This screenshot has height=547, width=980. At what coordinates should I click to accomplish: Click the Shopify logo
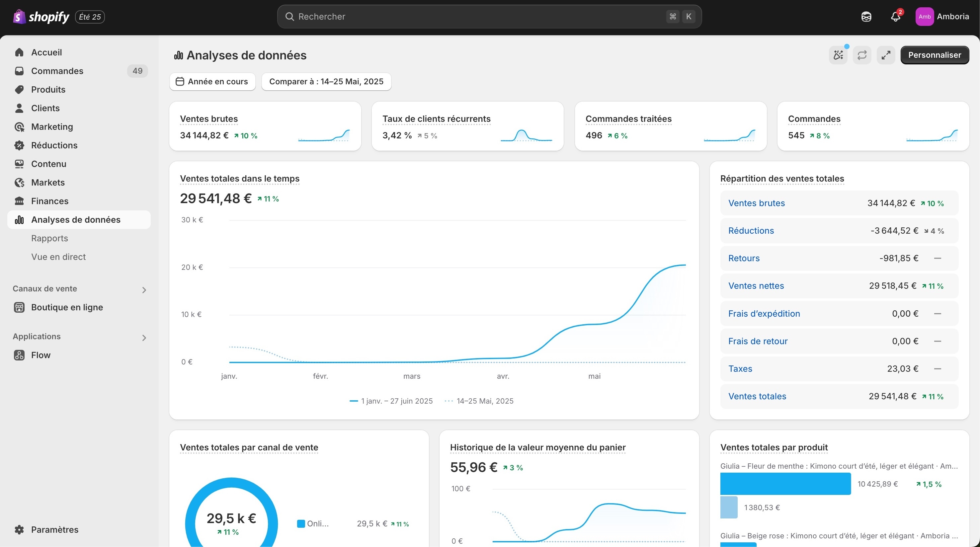41,17
